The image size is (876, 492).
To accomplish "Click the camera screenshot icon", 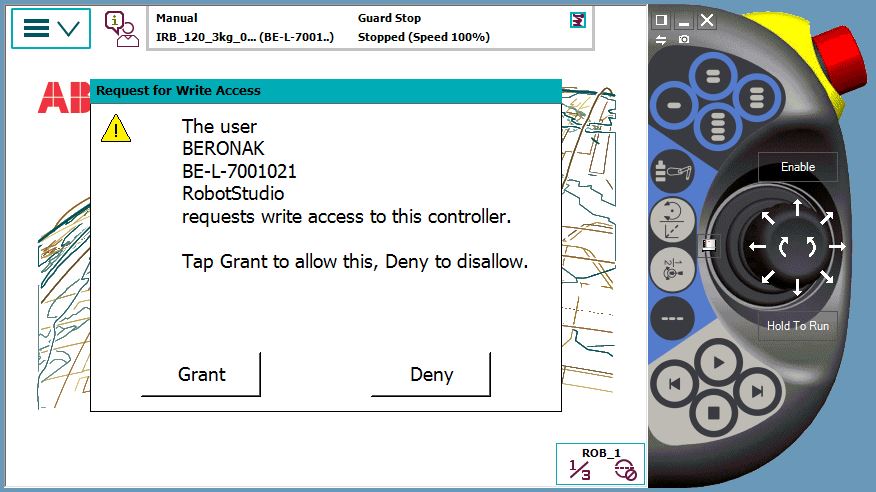I will 684,39.
